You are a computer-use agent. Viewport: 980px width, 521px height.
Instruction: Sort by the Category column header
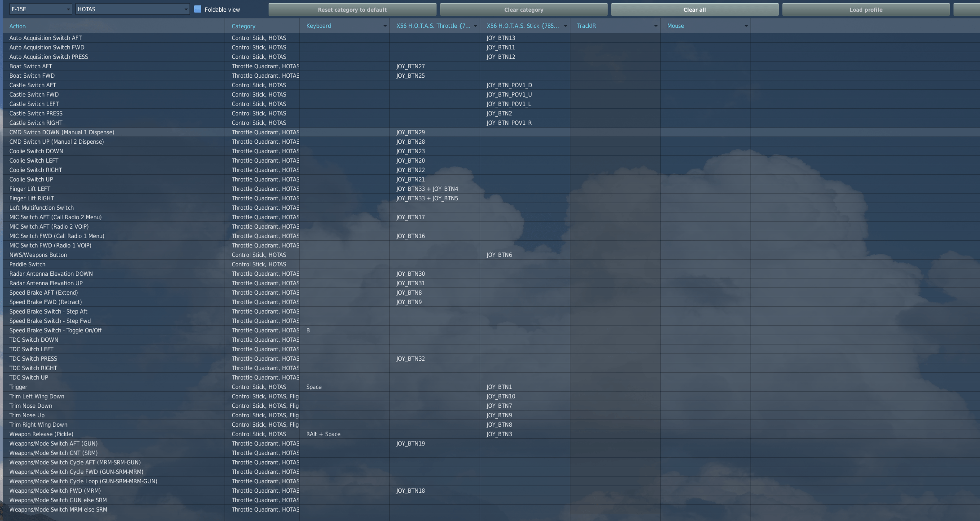tap(243, 26)
